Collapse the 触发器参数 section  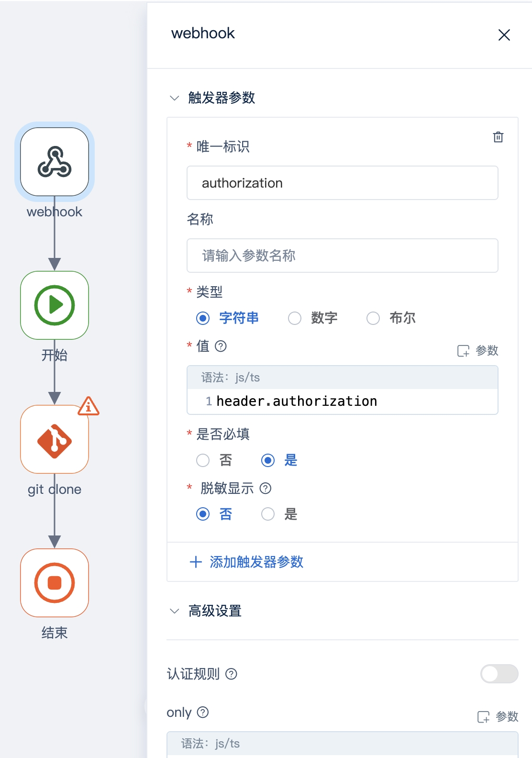click(x=175, y=98)
